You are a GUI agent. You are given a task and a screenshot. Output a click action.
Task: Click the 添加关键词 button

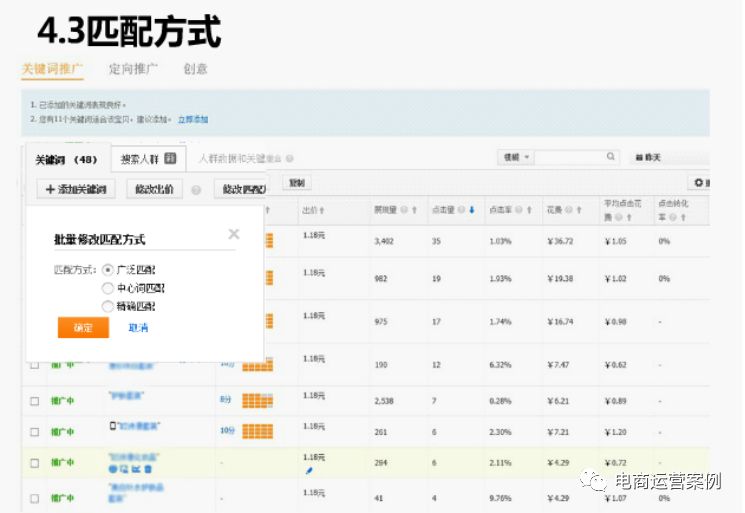coord(76,189)
